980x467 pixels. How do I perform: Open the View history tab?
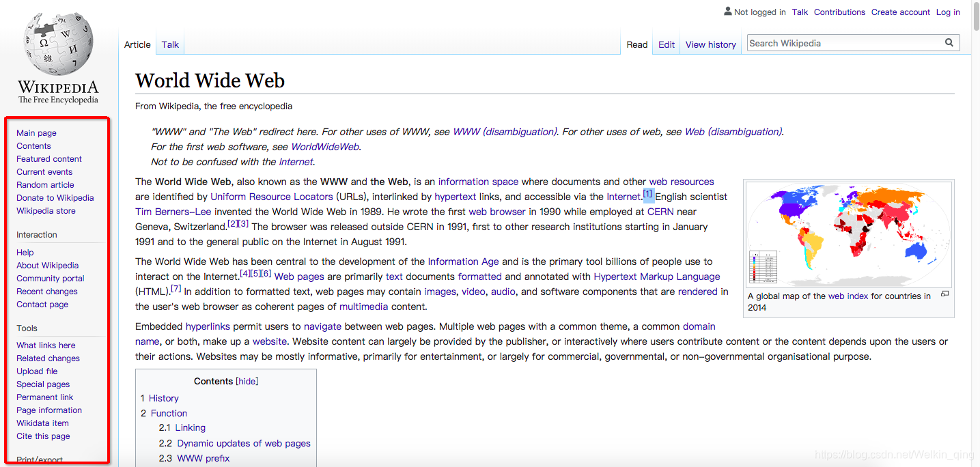[710, 44]
